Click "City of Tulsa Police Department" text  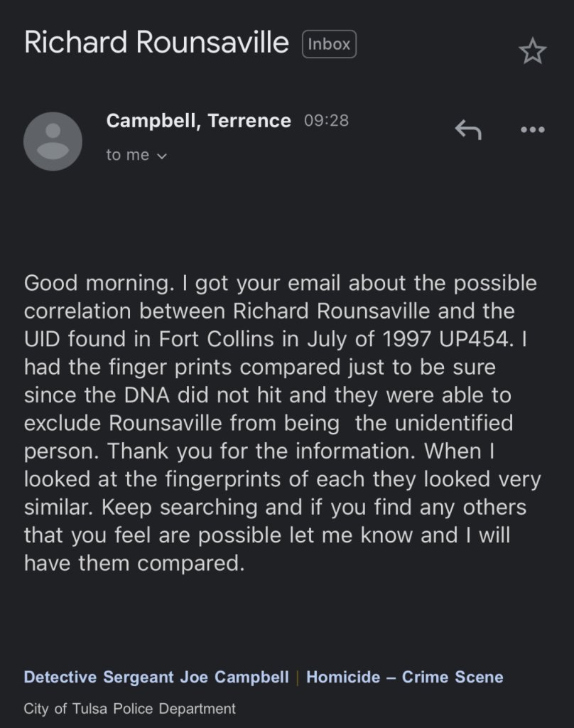pos(129,709)
